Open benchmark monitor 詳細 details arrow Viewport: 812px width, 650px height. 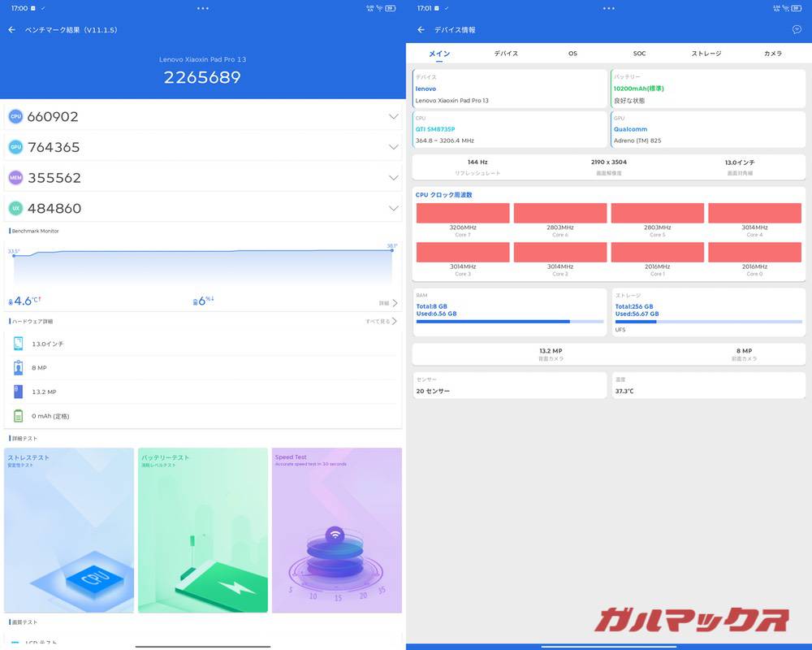pos(388,303)
